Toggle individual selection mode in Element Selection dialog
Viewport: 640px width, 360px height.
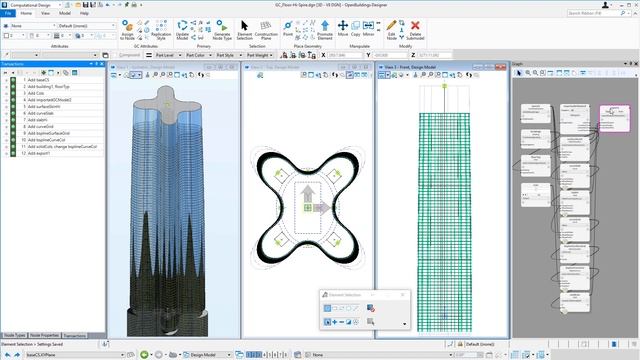point(327,308)
